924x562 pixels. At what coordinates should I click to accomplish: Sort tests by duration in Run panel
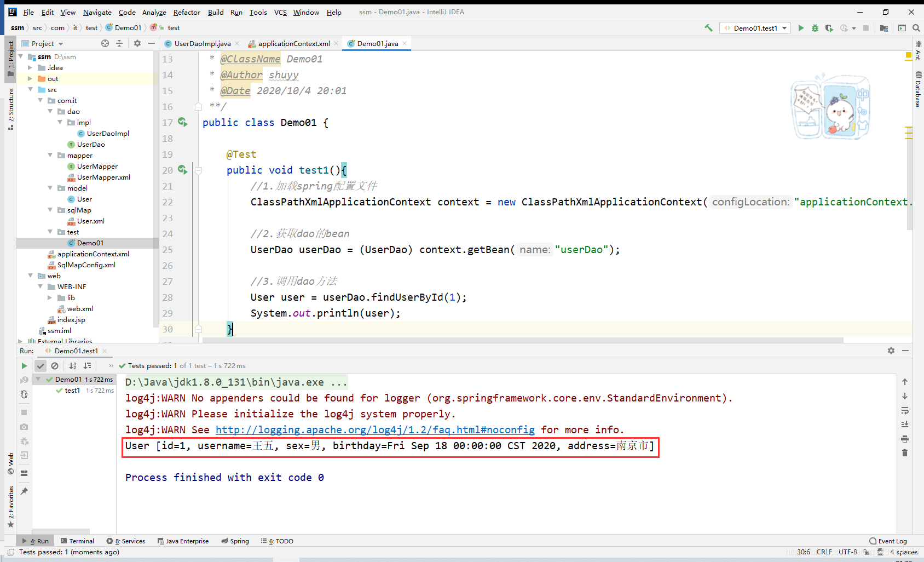coord(87,366)
